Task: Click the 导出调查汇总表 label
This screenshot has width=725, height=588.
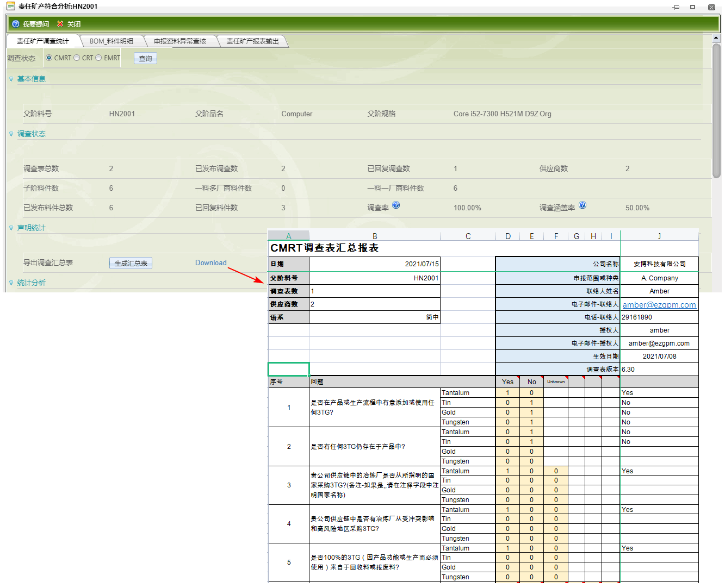Action: [x=48, y=262]
